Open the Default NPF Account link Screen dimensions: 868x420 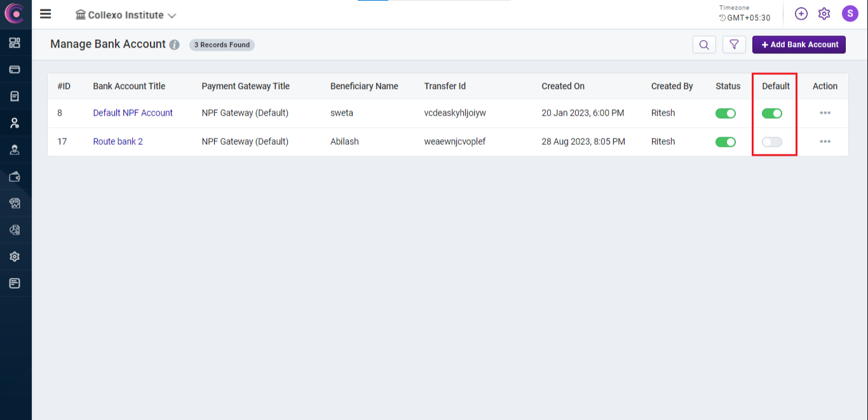point(133,113)
